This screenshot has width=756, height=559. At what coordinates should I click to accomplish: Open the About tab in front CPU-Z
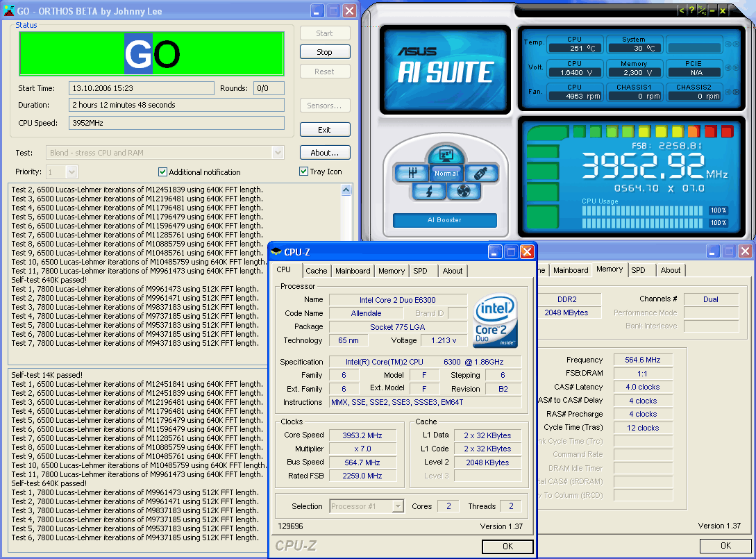tap(453, 271)
